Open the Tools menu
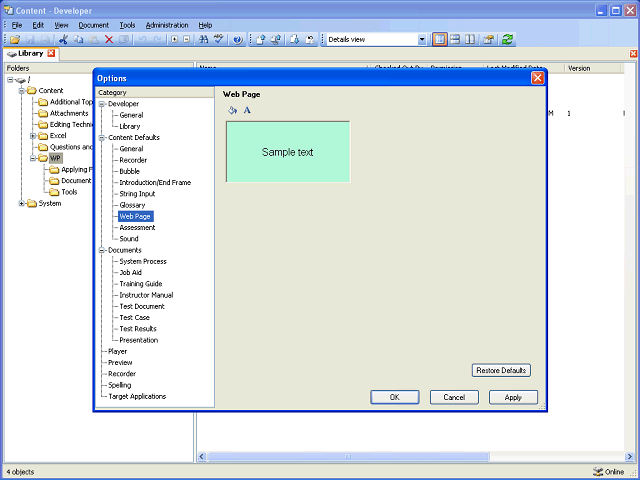640x480 pixels. tap(127, 25)
